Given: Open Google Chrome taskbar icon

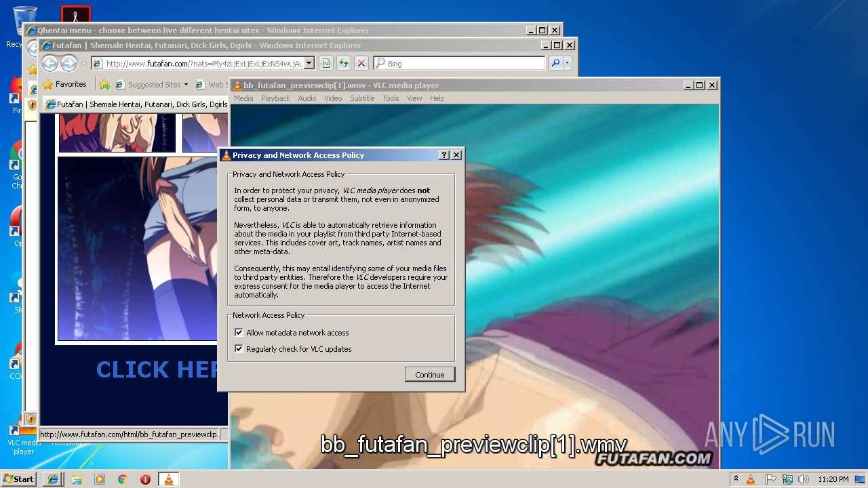Looking at the screenshot, I should click(123, 479).
